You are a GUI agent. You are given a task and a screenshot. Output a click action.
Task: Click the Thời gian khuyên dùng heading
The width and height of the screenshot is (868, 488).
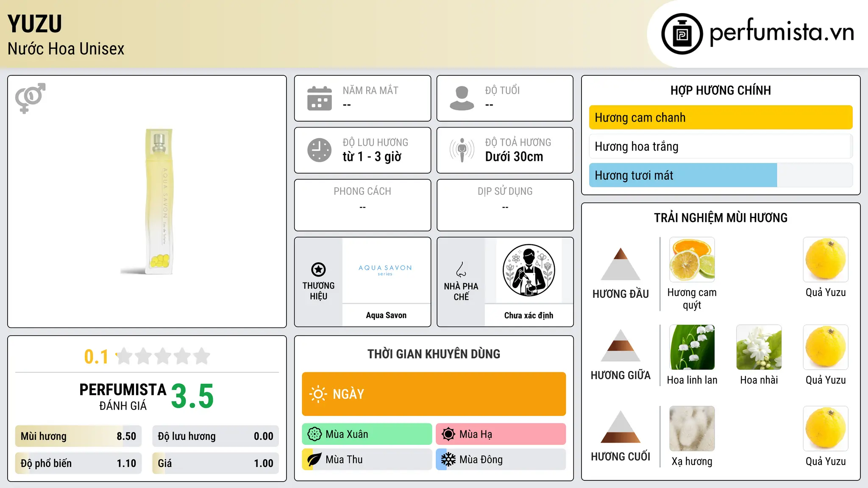[434, 354]
